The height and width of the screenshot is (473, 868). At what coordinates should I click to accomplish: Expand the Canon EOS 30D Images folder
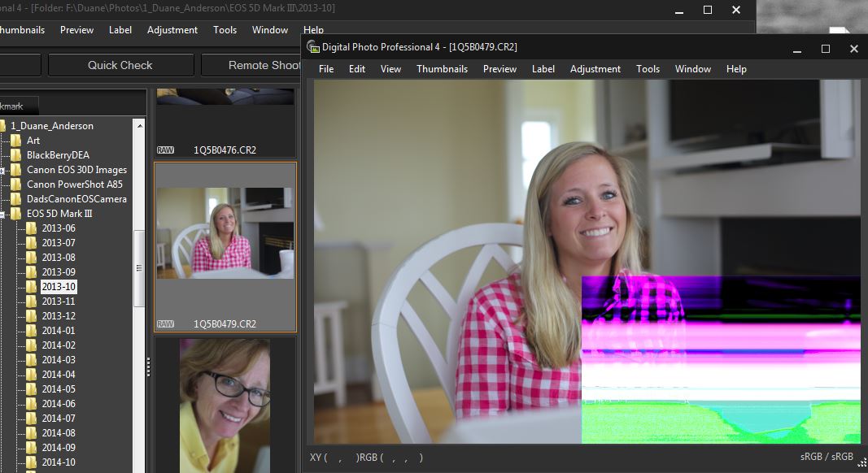(2, 171)
